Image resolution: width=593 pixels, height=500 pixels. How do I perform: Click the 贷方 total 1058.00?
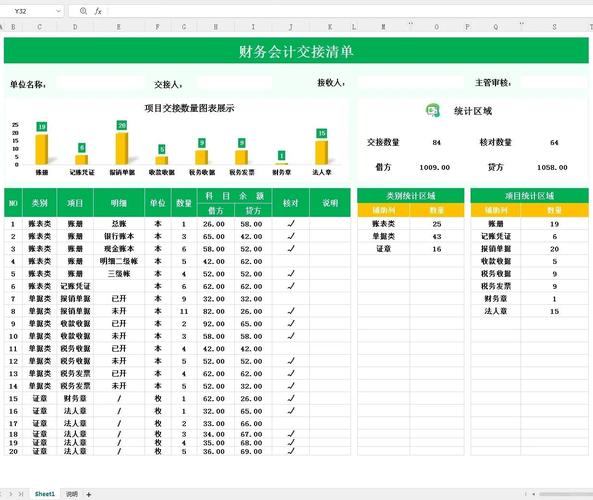tap(552, 168)
